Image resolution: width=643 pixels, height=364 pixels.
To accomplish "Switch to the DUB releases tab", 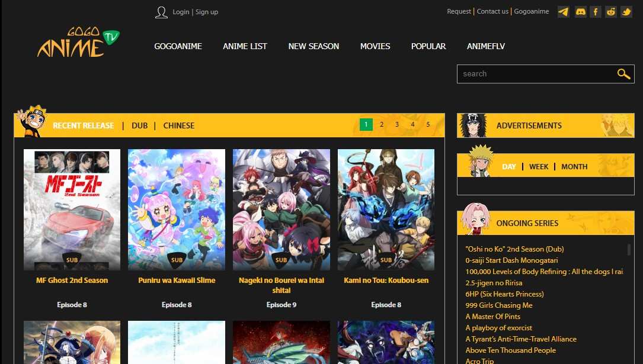I will [139, 125].
